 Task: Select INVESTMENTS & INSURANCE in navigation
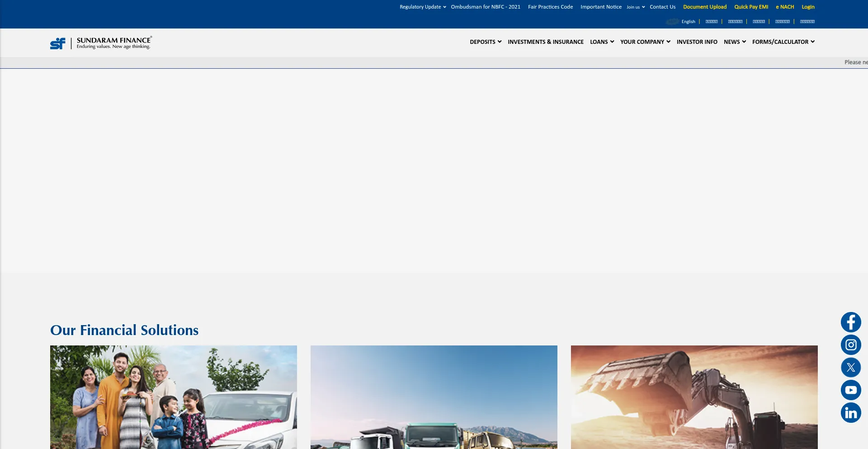click(x=546, y=42)
